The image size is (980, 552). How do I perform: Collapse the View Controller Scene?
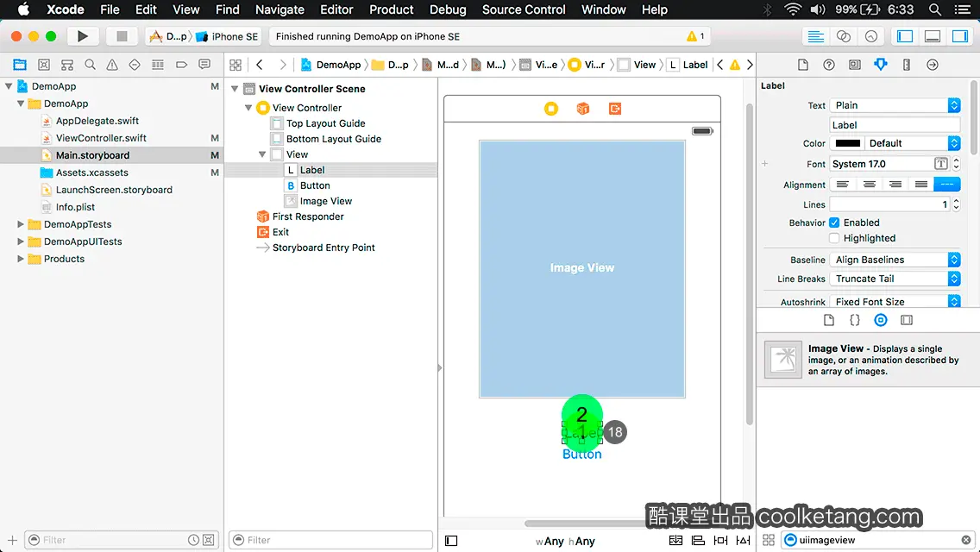235,89
